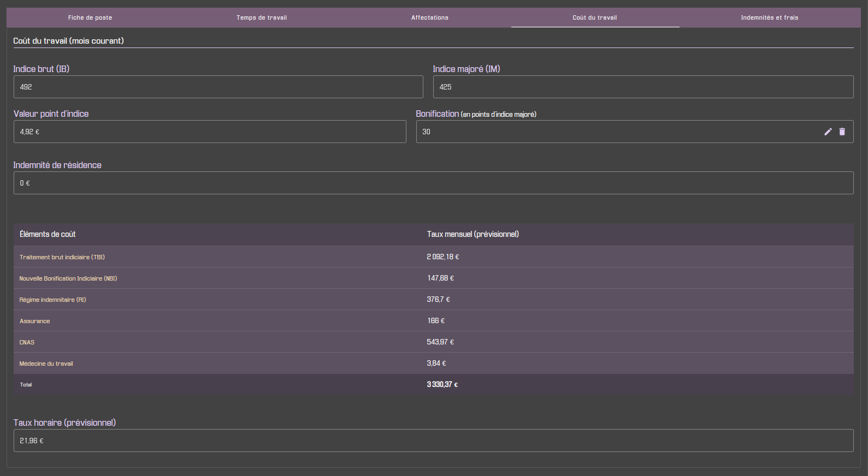The image size is (868, 476).
Task: Select the Nouvelle Bonification Indiciaire (NBI) row label
Action: pyautogui.click(x=68, y=278)
